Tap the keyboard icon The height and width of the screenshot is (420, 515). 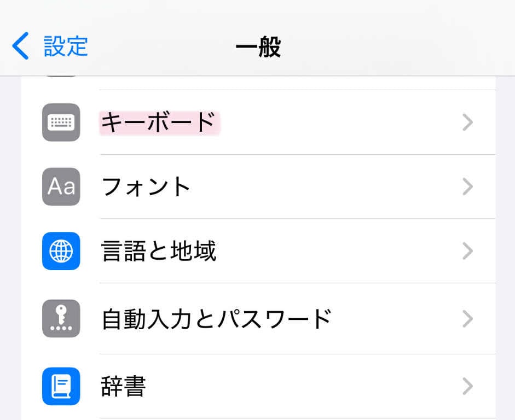coord(61,122)
